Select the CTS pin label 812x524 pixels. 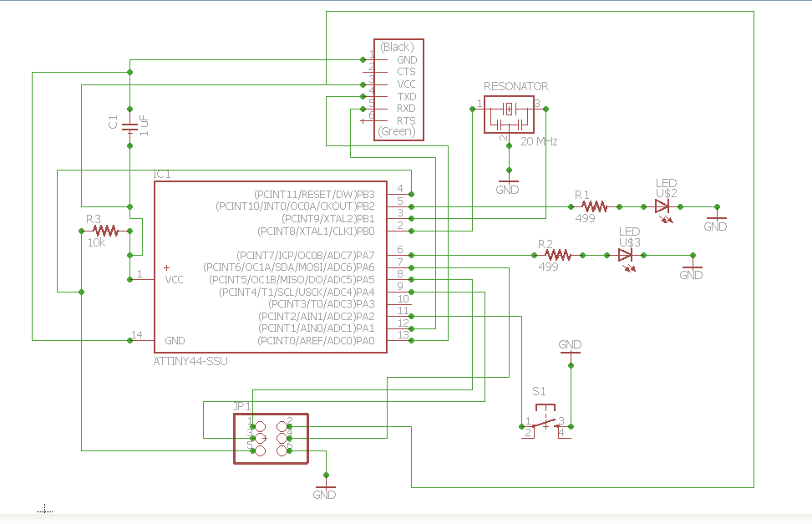tap(406, 72)
